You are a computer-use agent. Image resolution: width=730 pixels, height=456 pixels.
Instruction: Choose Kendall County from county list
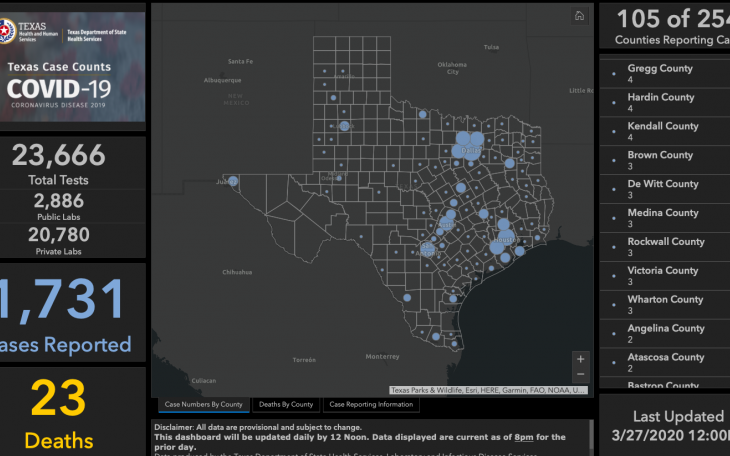click(662, 131)
